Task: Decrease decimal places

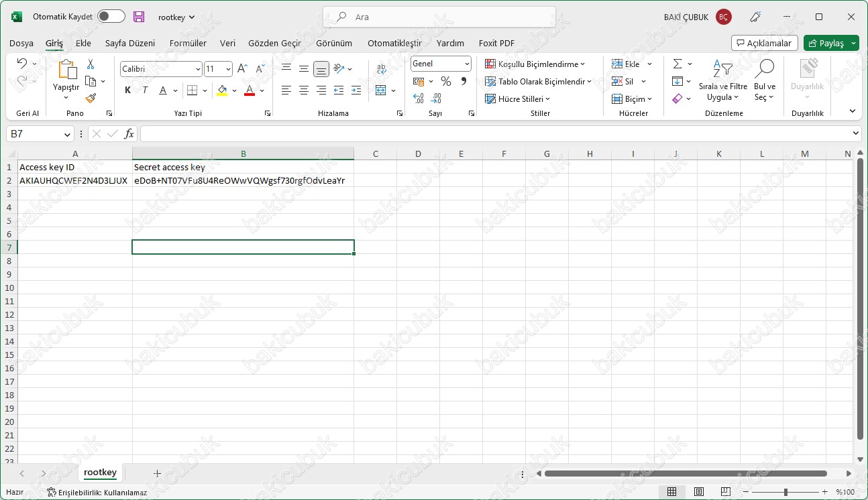Action: (436, 99)
